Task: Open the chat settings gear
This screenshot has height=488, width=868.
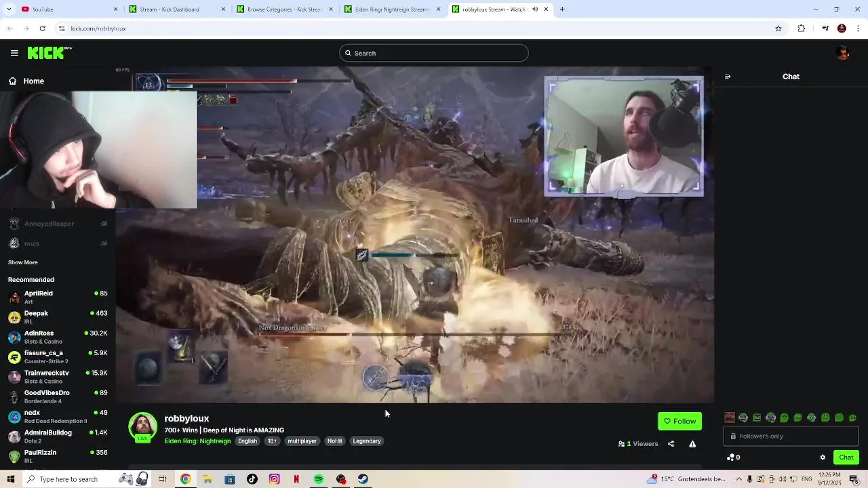Action: click(823, 457)
